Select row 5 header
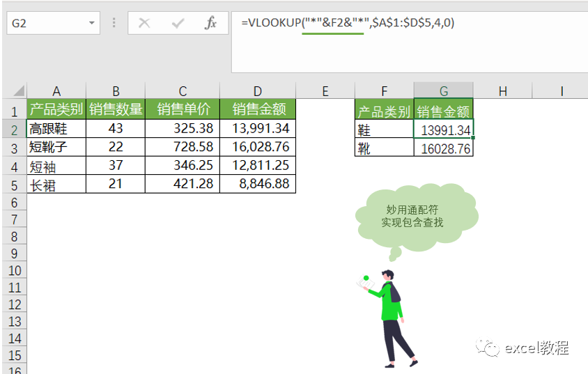 tap(14, 185)
